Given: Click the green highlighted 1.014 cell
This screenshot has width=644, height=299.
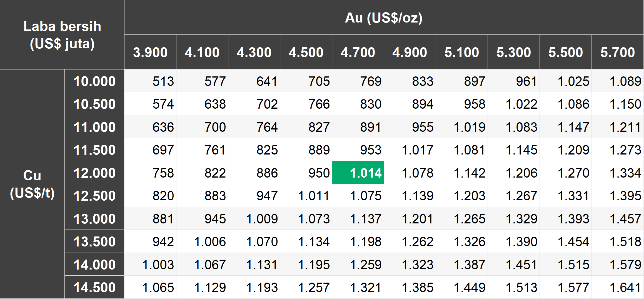Looking at the screenshot, I should [x=358, y=173].
